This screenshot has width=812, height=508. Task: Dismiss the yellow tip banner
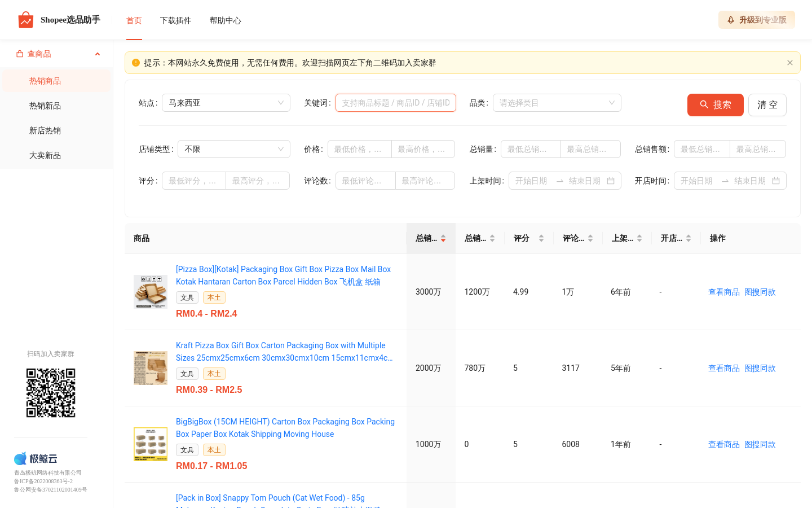click(x=790, y=63)
